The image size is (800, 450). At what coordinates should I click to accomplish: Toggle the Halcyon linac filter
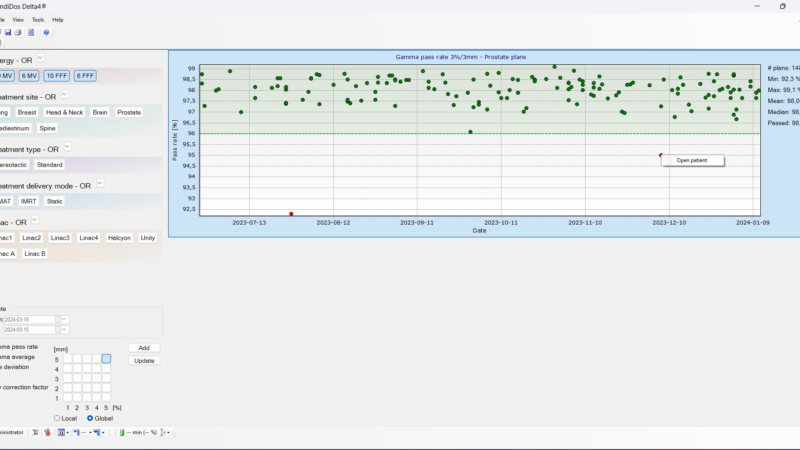pyautogui.click(x=119, y=238)
